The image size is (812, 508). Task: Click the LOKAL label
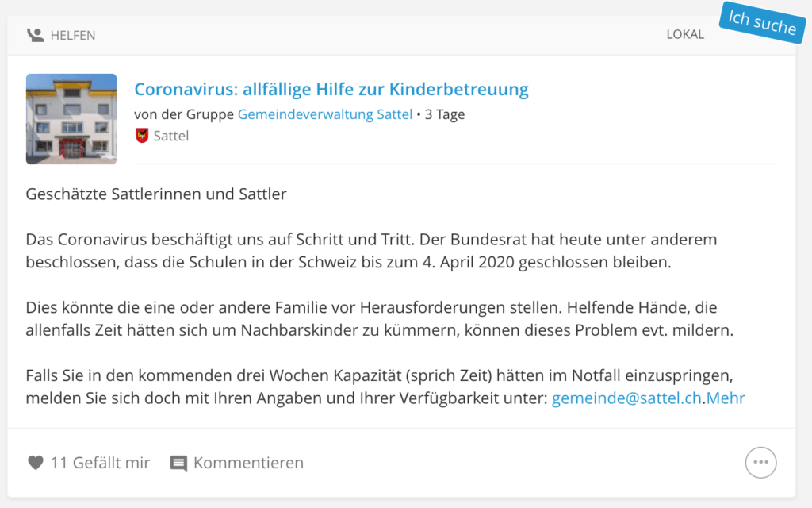point(685,34)
